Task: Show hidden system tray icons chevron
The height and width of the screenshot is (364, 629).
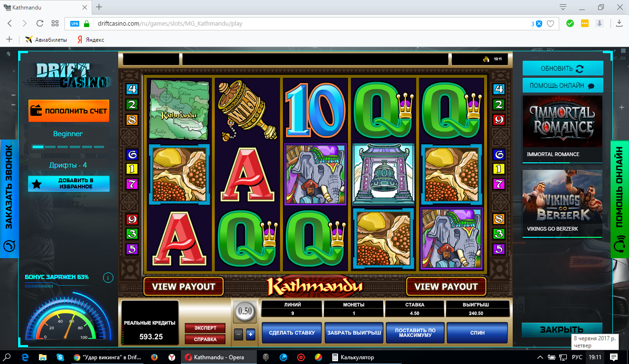Action: [x=540, y=357]
